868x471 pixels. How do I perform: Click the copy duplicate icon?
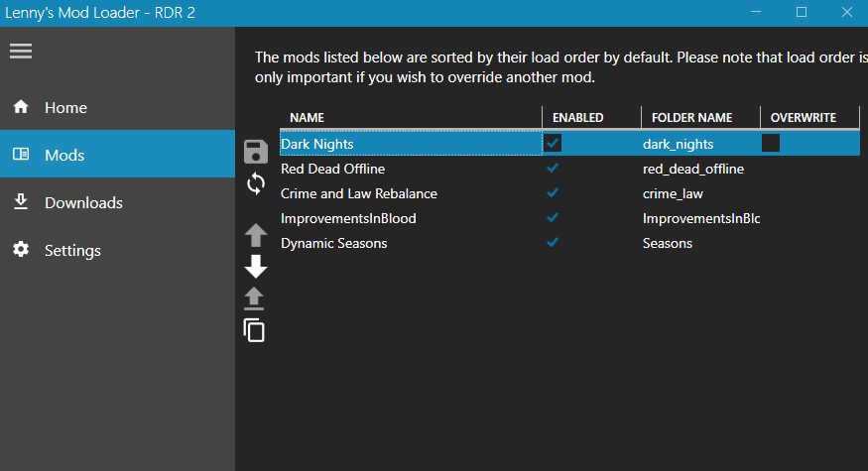[256, 330]
